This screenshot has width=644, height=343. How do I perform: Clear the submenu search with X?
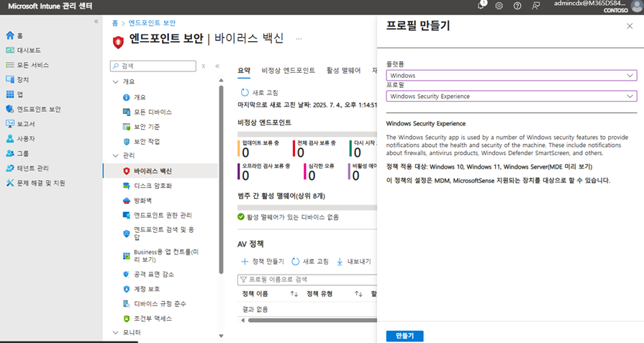(x=204, y=66)
